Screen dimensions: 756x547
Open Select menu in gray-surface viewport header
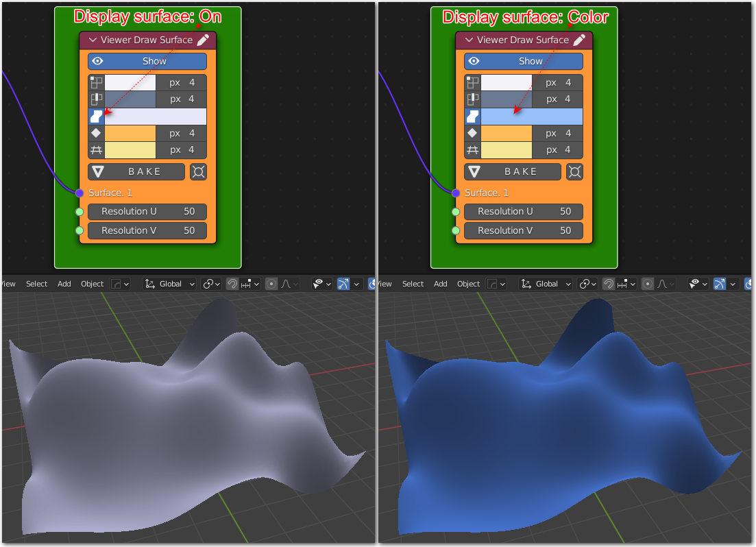(36, 284)
